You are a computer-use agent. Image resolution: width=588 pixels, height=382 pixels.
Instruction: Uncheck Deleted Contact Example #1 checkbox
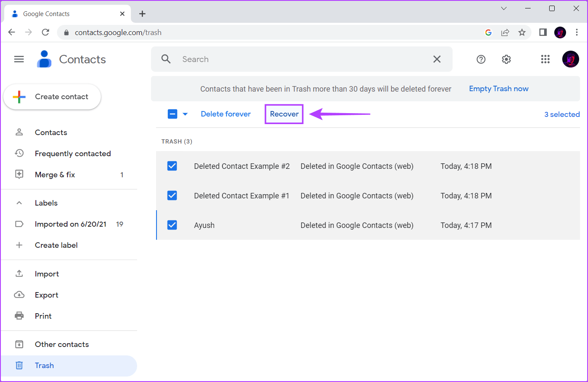pyautogui.click(x=172, y=195)
